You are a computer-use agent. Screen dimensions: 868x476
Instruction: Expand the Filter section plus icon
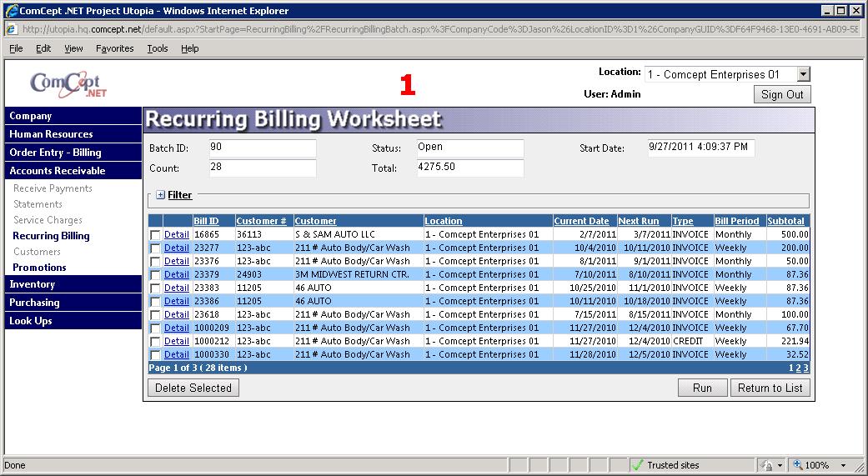point(160,195)
